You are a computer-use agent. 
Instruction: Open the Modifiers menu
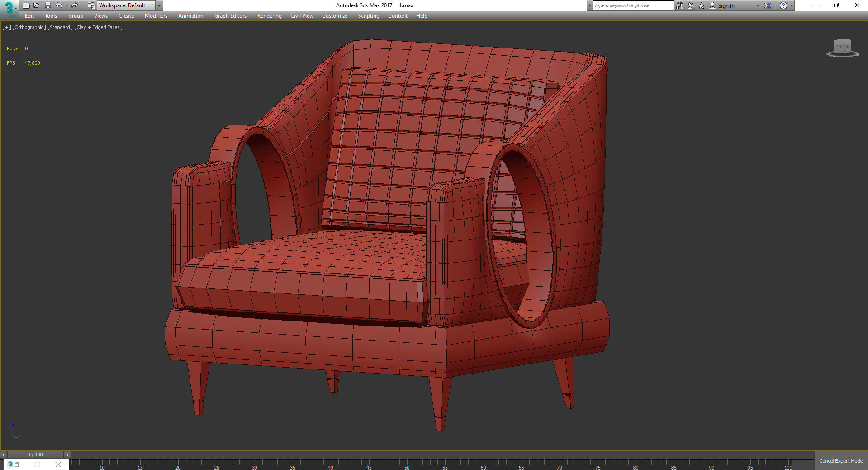[156, 16]
